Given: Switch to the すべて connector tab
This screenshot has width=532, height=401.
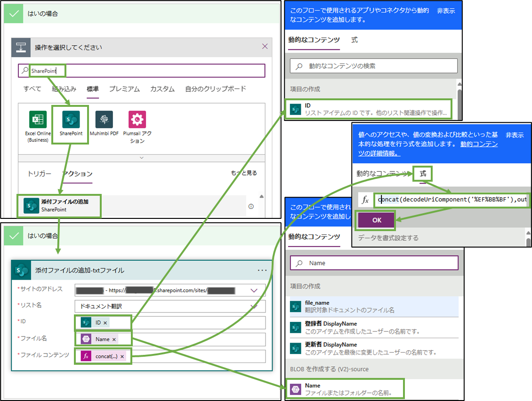Looking at the screenshot, I should click(32, 89).
